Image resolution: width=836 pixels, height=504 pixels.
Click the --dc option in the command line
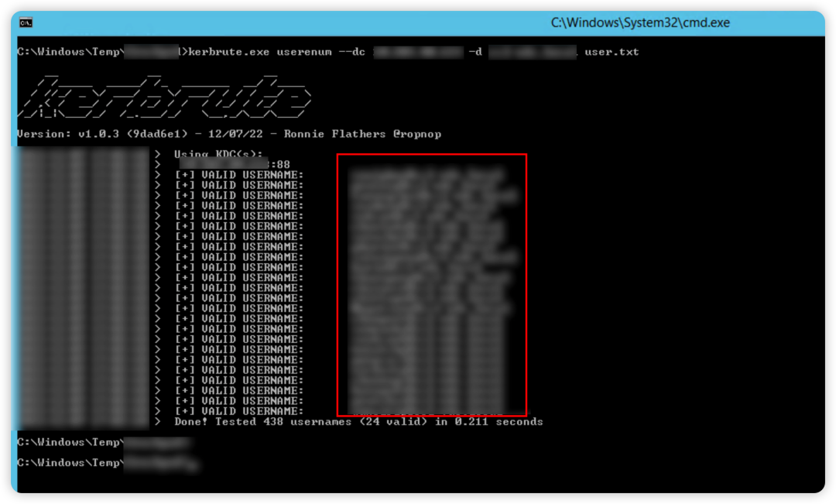pos(352,52)
